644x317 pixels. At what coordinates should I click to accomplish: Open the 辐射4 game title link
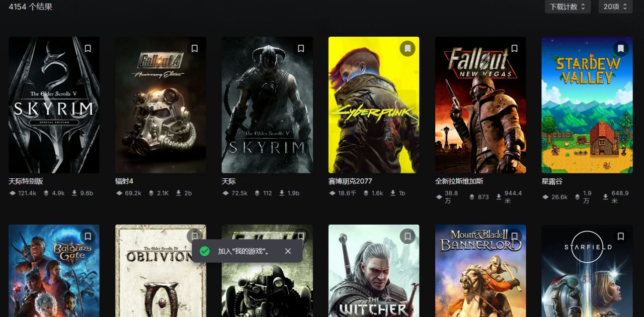pos(124,181)
